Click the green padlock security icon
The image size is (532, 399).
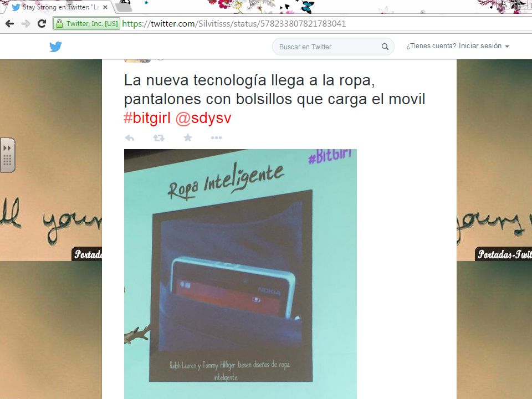pyautogui.click(x=59, y=24)
